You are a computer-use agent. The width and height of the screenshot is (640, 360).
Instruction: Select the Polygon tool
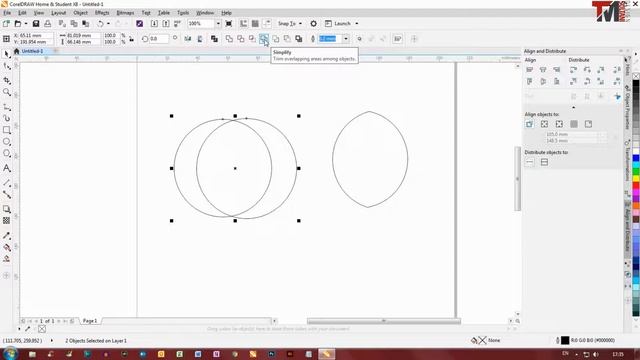tap(7, 153)
